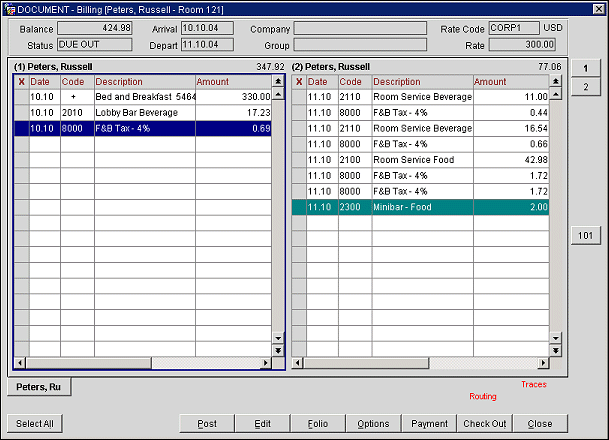
Task: Click the X mark column header in window 1
Action: [21, 81]
